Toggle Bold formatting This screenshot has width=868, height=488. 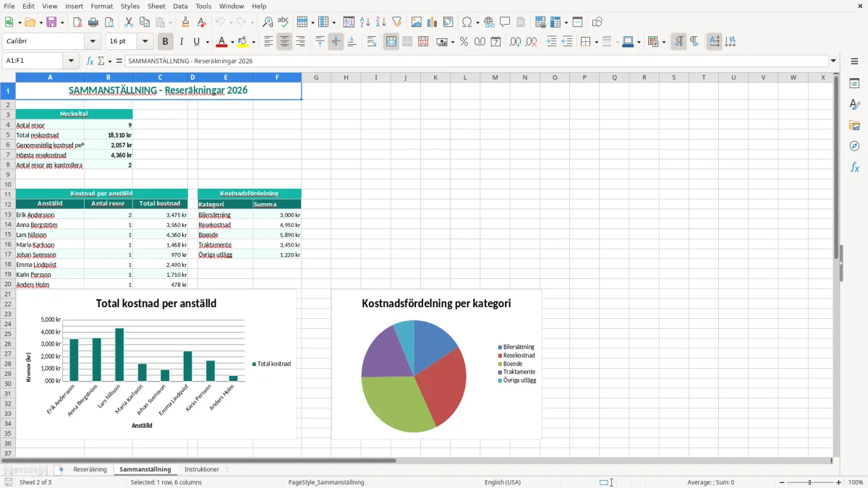click(x=166, y=42)
